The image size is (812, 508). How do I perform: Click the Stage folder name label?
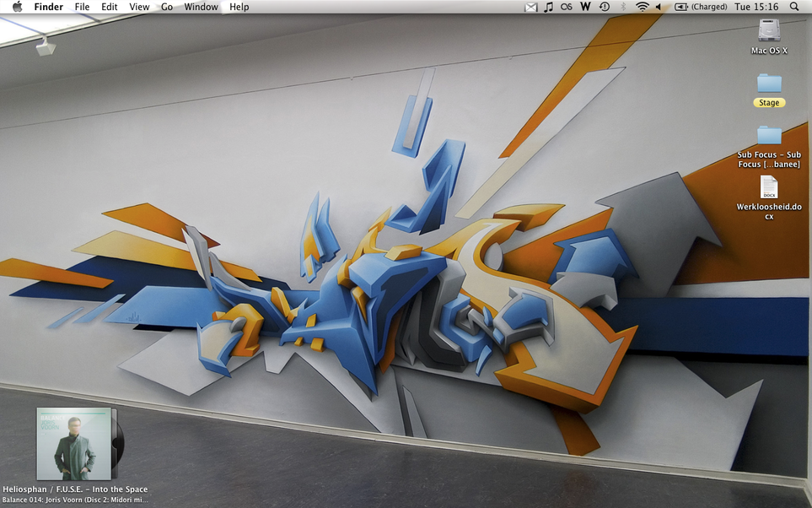[769, 103]
